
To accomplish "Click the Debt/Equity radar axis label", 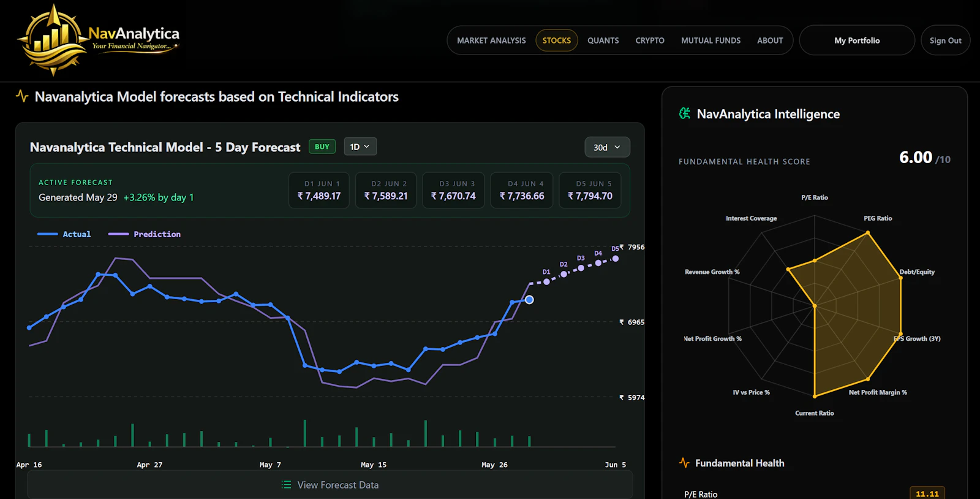I will coord(917,272).
